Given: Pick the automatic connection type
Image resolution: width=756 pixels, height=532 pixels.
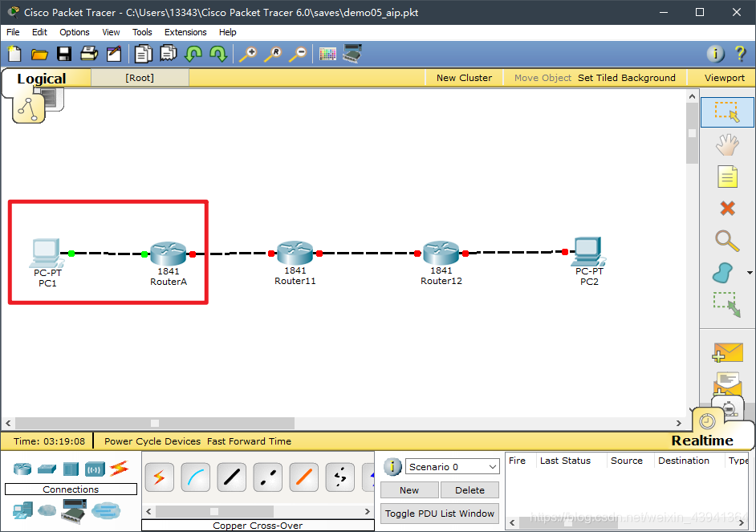Looking at the screenshot, I should click(159, 477).
